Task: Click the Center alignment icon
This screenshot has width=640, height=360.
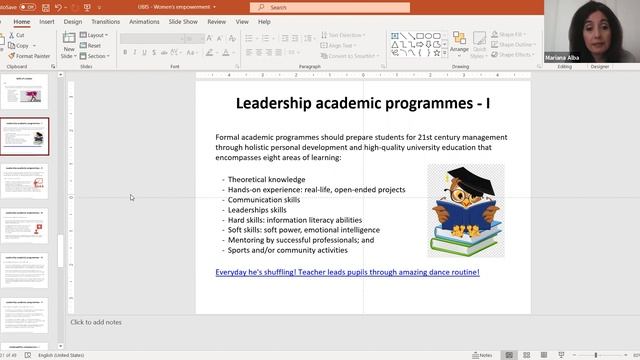Action: coord(259,52)
